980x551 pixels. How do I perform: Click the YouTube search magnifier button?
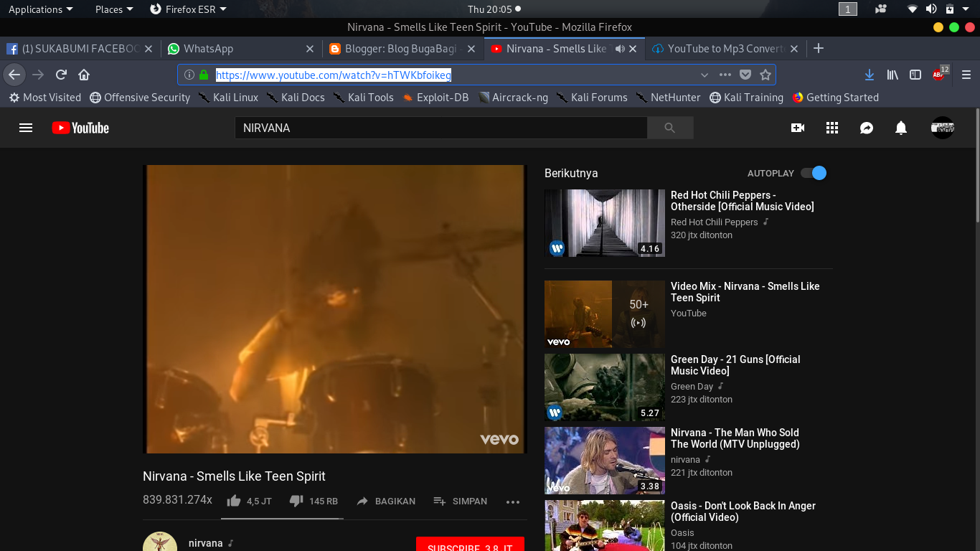pyautogui.click(x=670, y=128)
